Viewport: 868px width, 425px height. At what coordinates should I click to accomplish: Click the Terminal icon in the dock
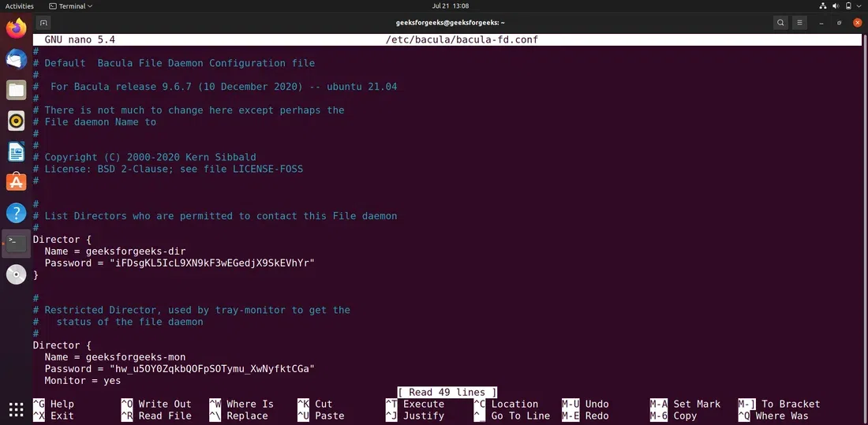coord(17,244)
